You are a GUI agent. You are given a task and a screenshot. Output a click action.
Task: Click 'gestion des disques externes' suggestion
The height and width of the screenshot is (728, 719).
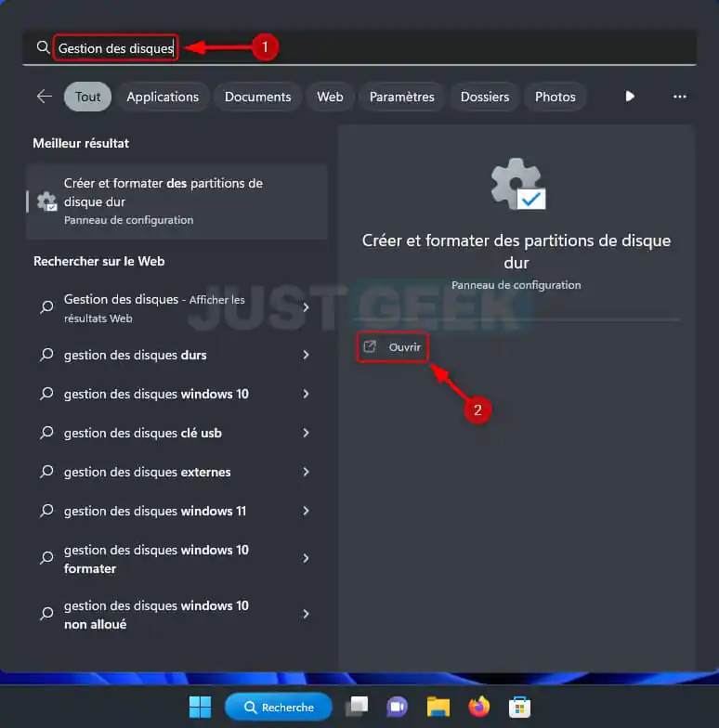pos(176,472)
